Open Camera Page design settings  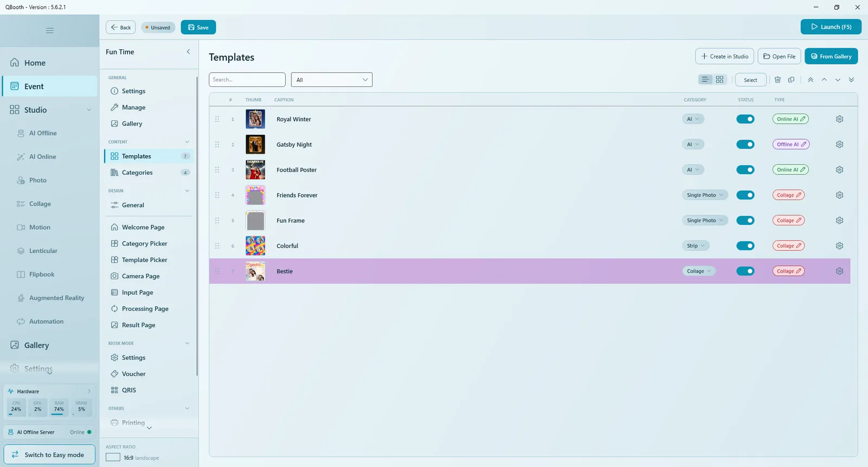pos(149,276)
